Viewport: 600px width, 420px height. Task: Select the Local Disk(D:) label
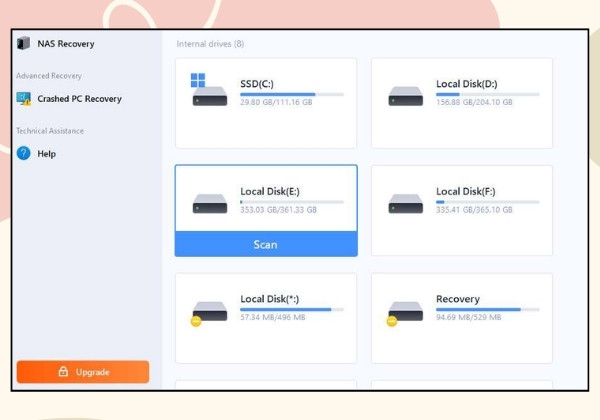click(x=466, y=84)
